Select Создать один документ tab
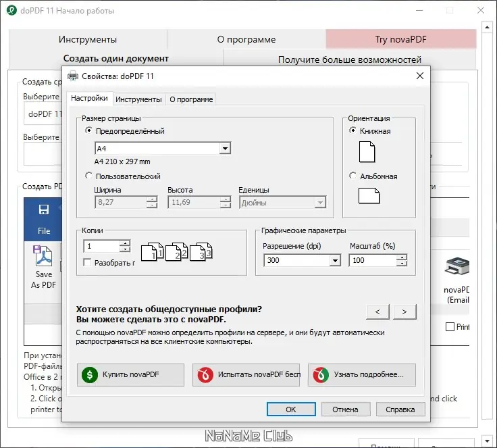Image resolution: width=497 pixels, height=448 pixels. 116,58
